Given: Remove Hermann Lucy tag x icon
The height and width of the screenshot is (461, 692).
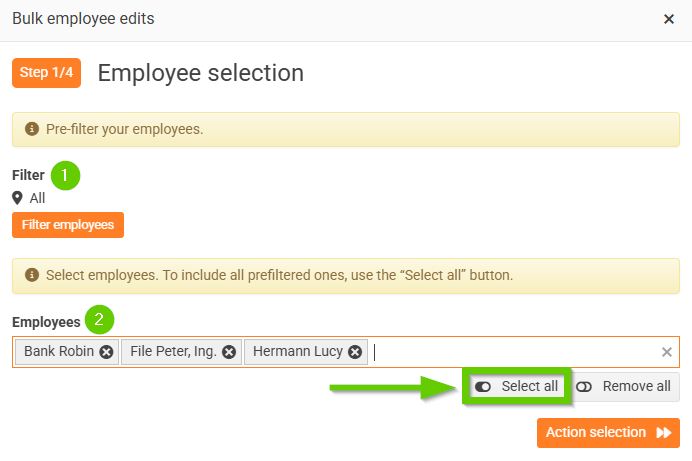Looking at the screenshot, I should pyautogui.click(x=355, y=352).
